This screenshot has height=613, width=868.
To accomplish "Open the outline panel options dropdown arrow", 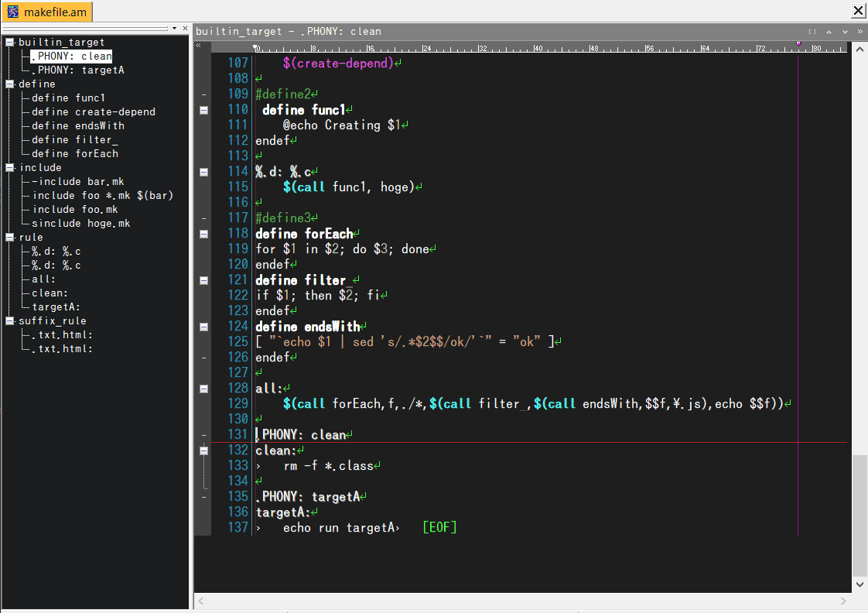I will click(x=174, y=28).
